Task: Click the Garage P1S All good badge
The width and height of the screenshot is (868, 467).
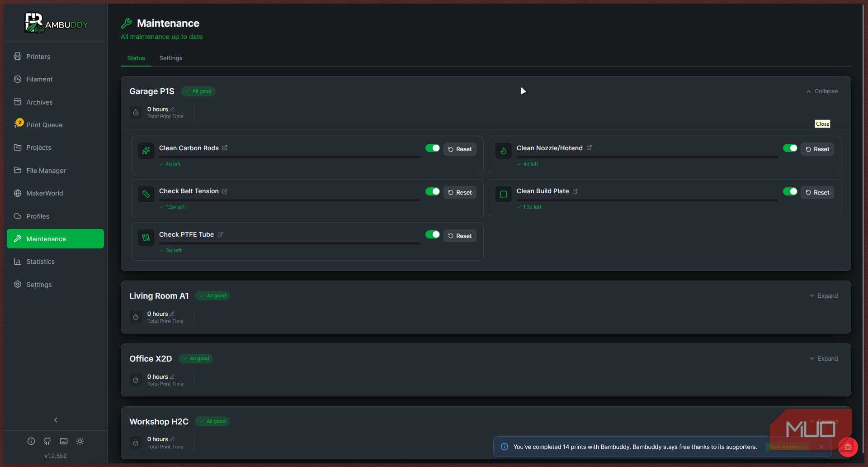Action: pos(198,91)
